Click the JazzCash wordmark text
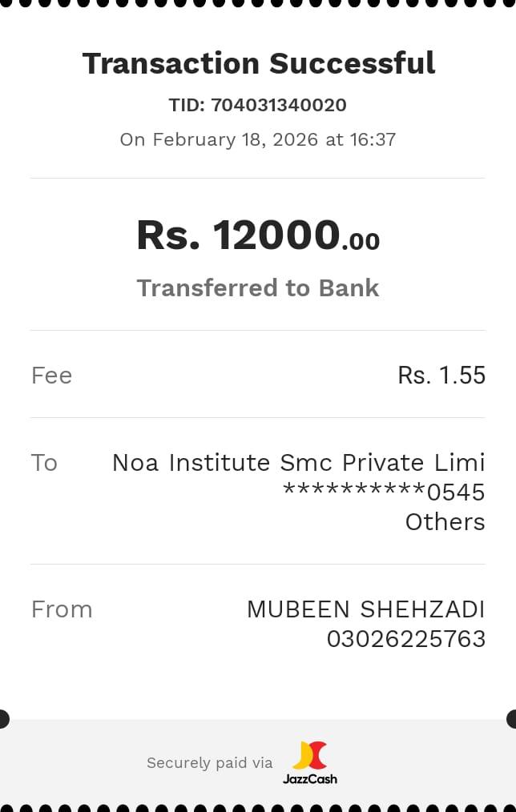The image size is (516, 812). (310, 778)
